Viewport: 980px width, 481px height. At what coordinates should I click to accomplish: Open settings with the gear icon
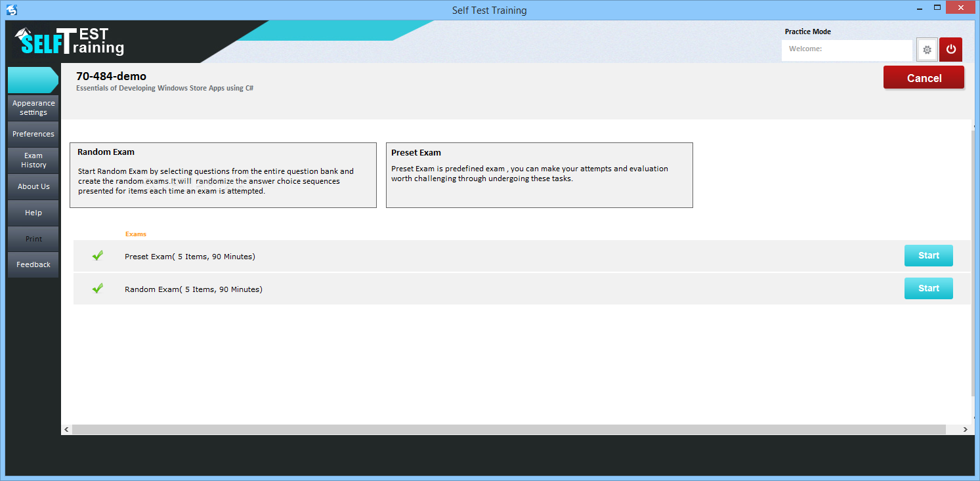(927, 50)
